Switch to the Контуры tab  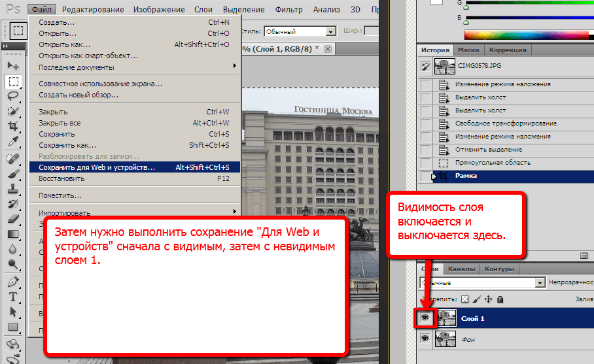499,269
